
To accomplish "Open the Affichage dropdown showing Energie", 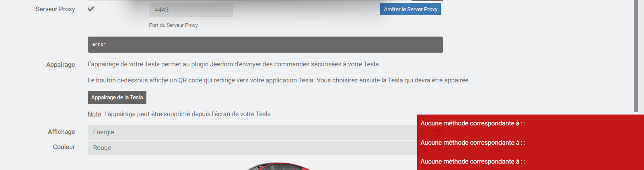I will [252, 132].
